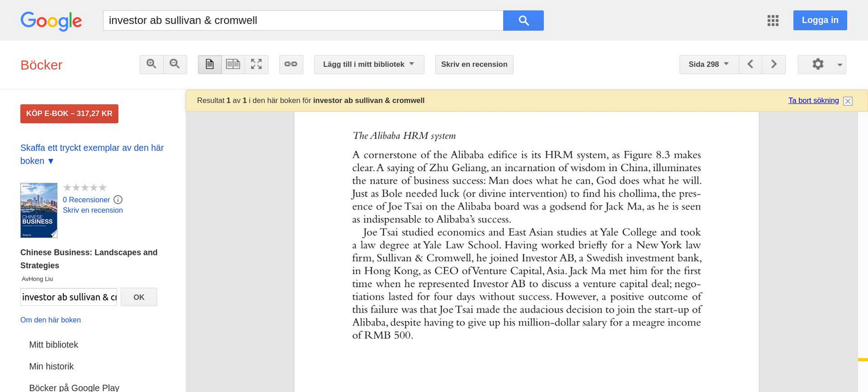Click the zoom in magnifier icon
This screenshot has width=868, height=392.
pyautogui.click(x=151, y=64)
